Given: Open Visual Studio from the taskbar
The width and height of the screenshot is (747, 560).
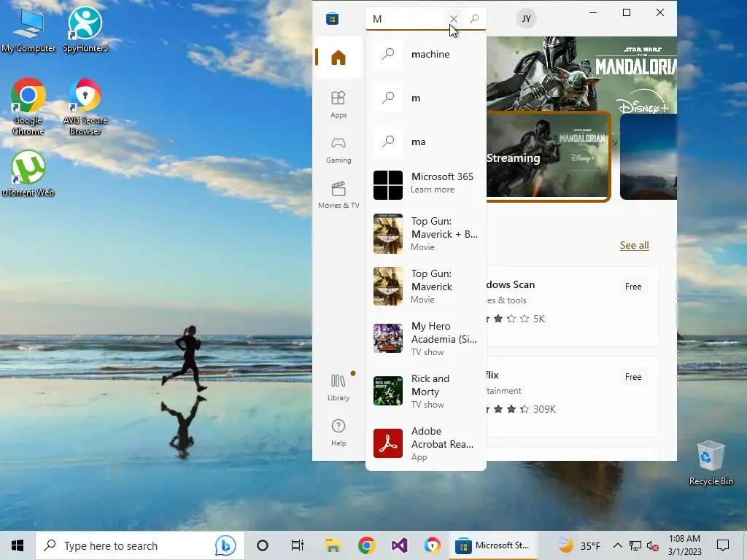Looking at the screenshot, I should pyautogui.click(x=399, y=545).
